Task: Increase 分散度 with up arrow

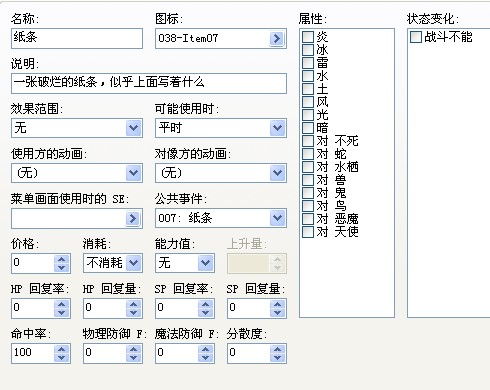Action: coord(278,349)
